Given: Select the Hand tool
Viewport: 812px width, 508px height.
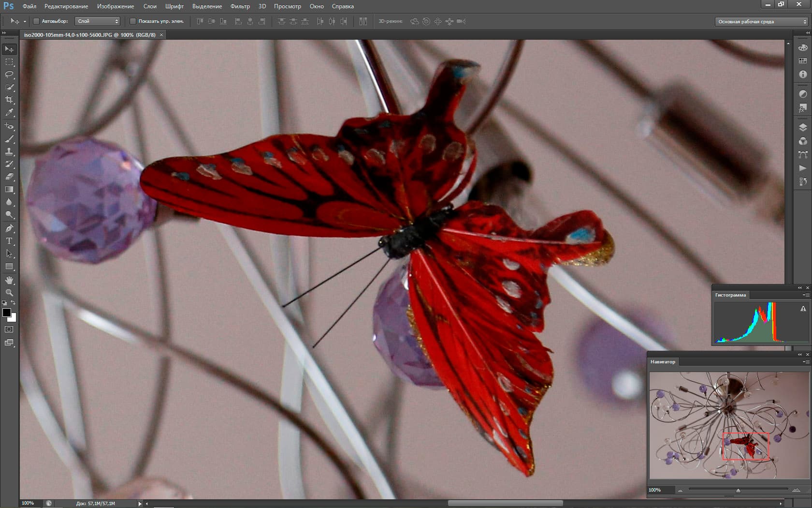Looking at the screenshot, I should (9, 280).
